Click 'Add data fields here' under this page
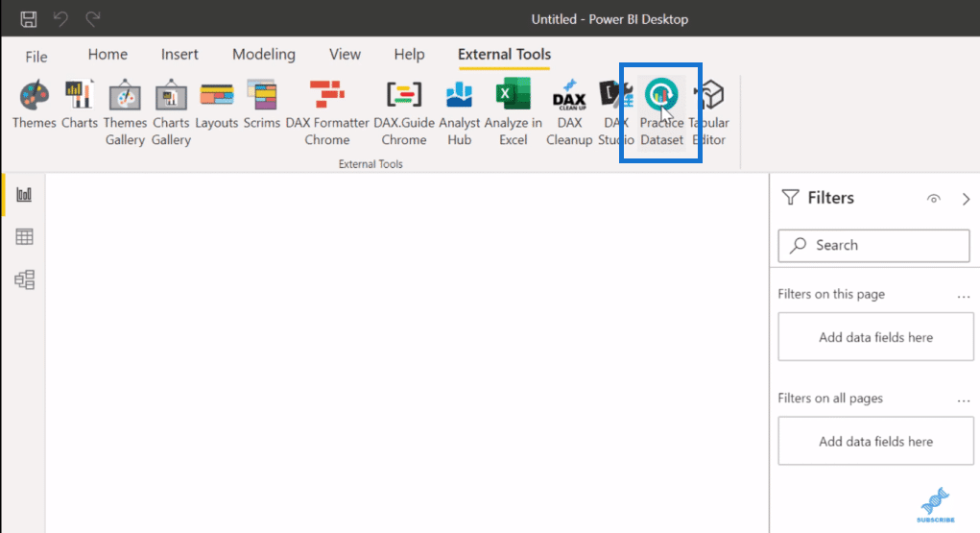The width and height of the screenshot is (980, 533). pos(875,337)
